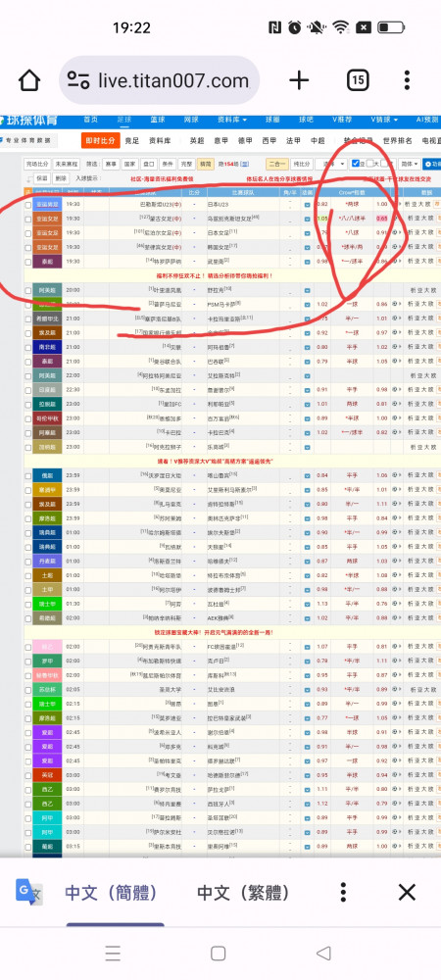Expand the 资料库 dropdown in top navigation
Viewport: 441px width, 980px height.
[231, 120]
